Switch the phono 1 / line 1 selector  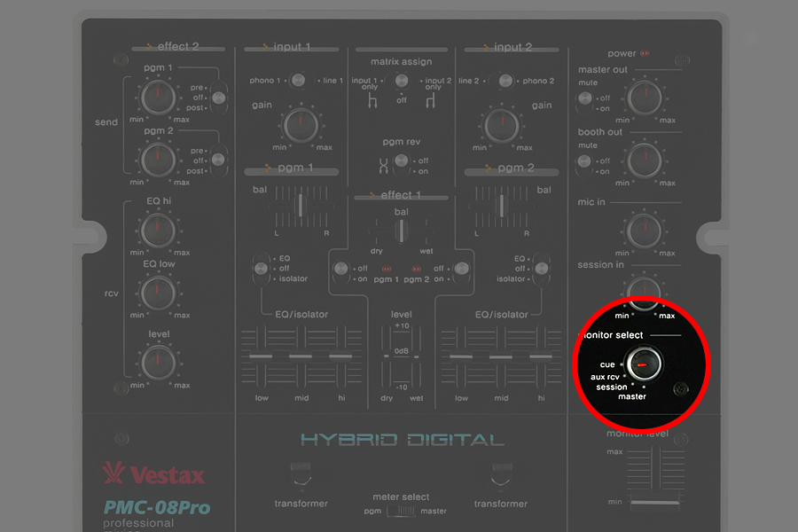pos(299,81)
